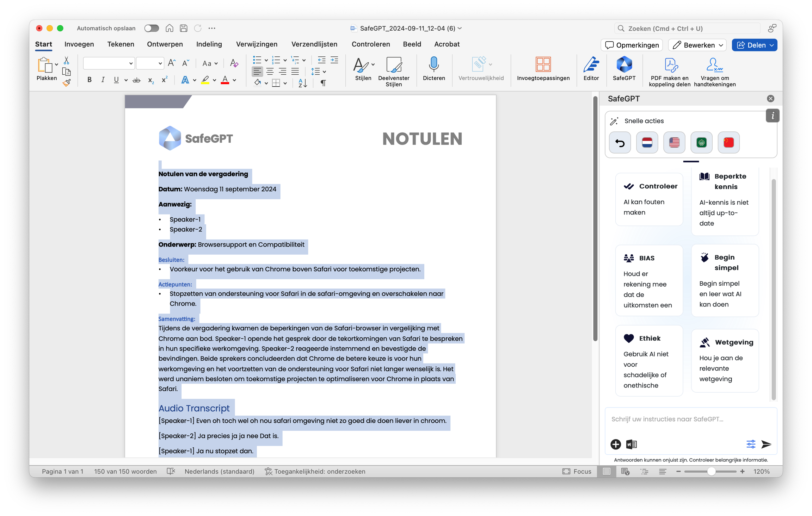Click the Opmerkingen button

click(632, 45)
